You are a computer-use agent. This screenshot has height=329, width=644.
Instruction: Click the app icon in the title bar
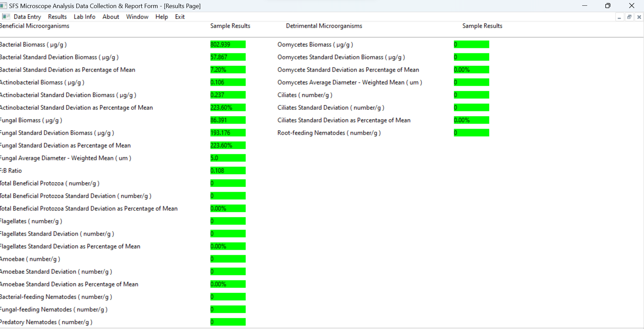(x=3, y=6)
